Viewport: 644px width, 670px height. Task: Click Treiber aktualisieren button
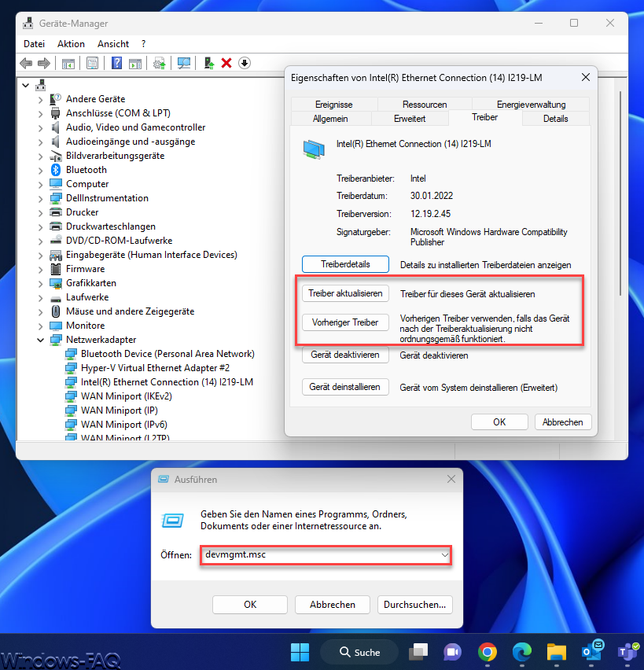tap(345, 293)
